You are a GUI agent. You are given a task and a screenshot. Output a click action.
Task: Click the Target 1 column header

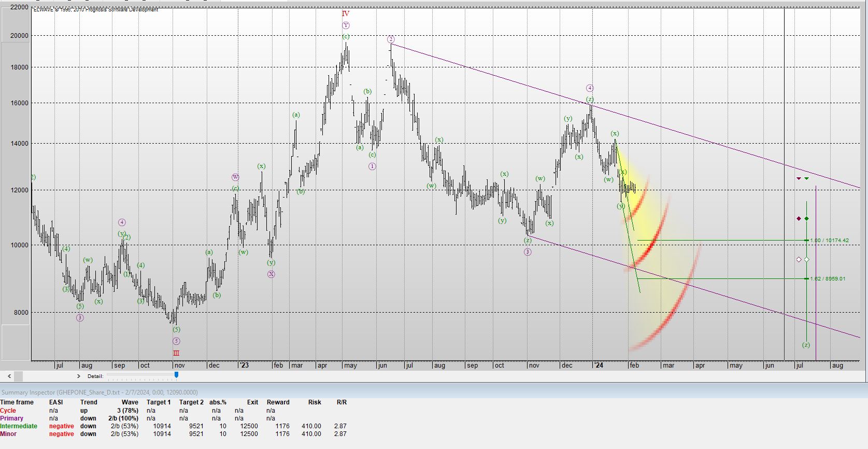[159, 402]
